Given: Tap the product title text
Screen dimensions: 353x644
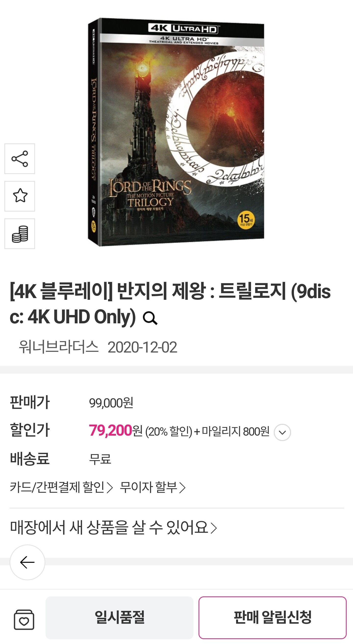Looking at the screenshot, I should (170, 304).
